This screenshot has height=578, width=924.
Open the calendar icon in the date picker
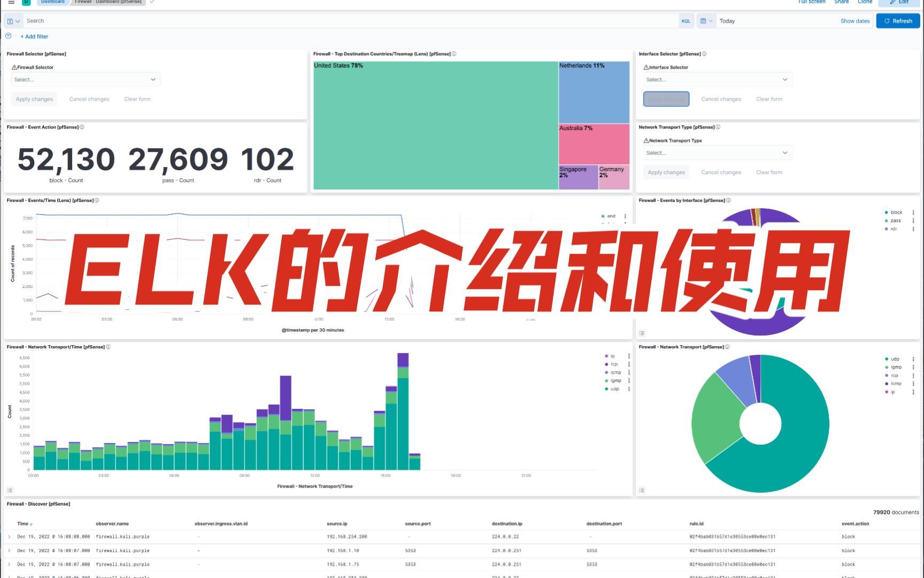[703, 21]
